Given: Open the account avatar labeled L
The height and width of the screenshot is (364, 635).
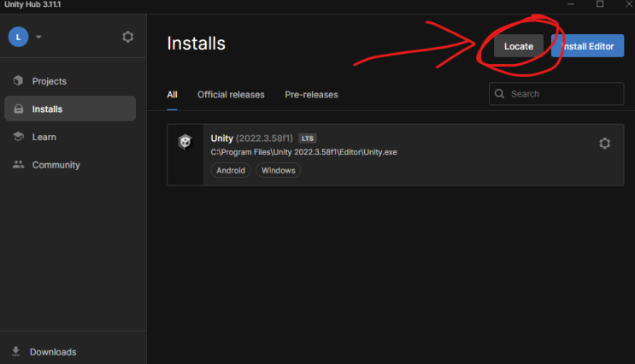Looking at the screenshot, I should point(18,37).
